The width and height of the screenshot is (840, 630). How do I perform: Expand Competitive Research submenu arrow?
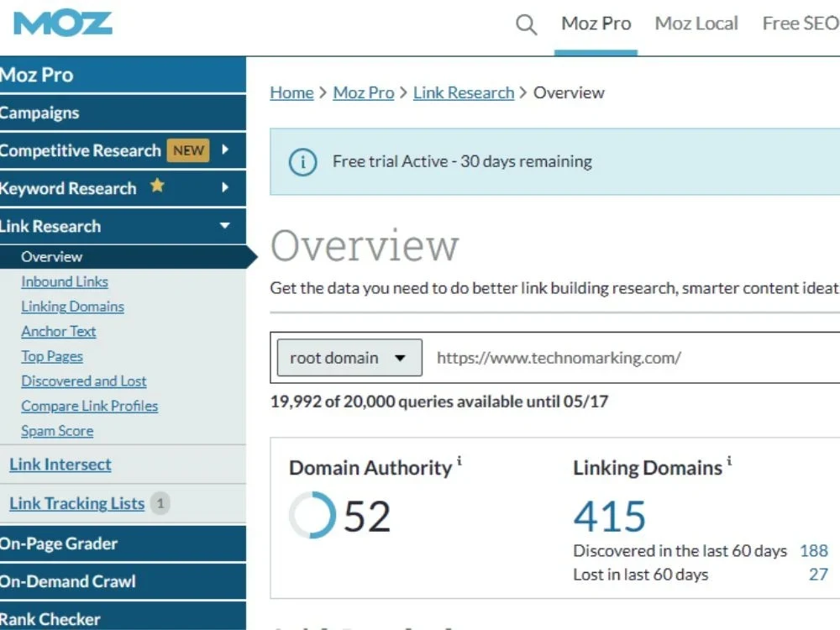(x=225, y=150)
